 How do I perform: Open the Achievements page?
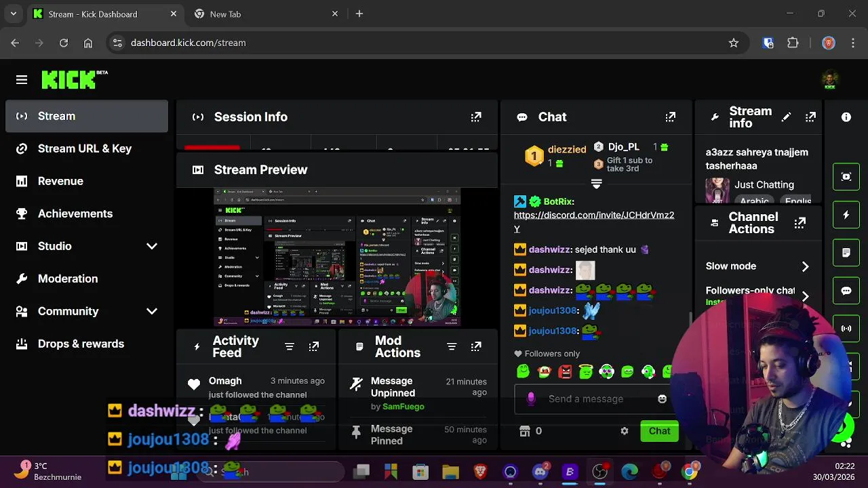pyautogui.click(x=87, y=213)
